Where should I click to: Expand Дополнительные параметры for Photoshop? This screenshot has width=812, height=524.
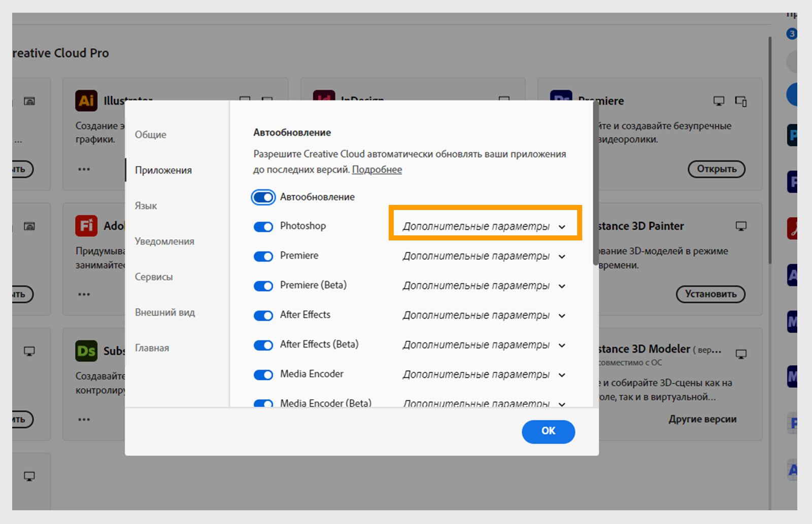click(x=484, y=226)
